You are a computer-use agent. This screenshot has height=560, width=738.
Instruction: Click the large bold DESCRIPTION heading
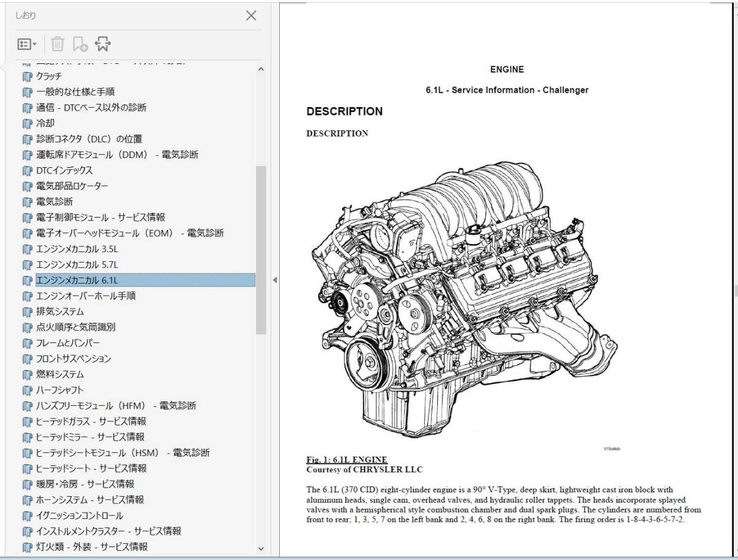(x=344, y=111)
